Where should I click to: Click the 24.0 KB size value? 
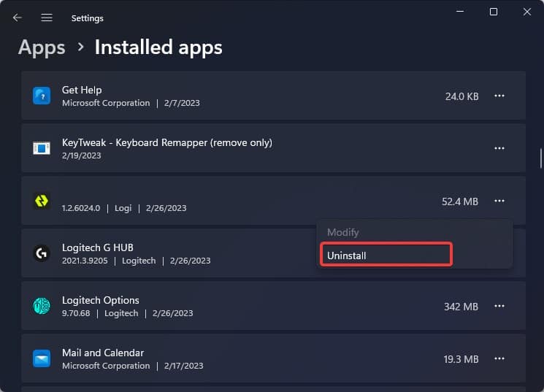point(461,96)
